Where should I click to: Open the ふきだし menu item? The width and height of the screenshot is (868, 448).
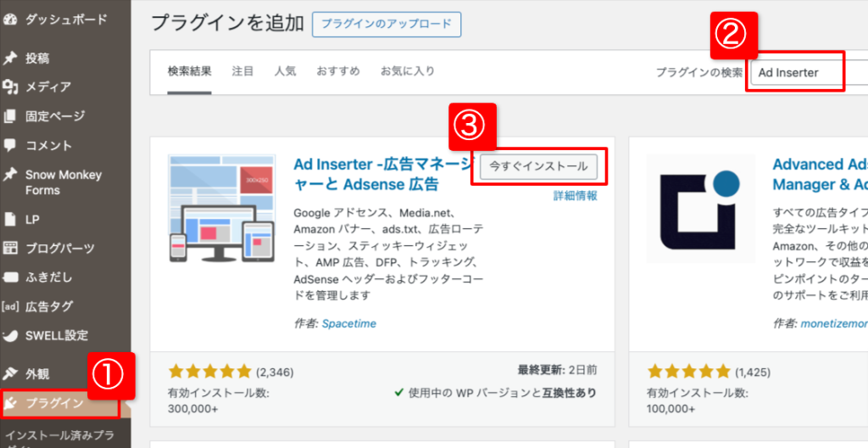pos(49,277)
